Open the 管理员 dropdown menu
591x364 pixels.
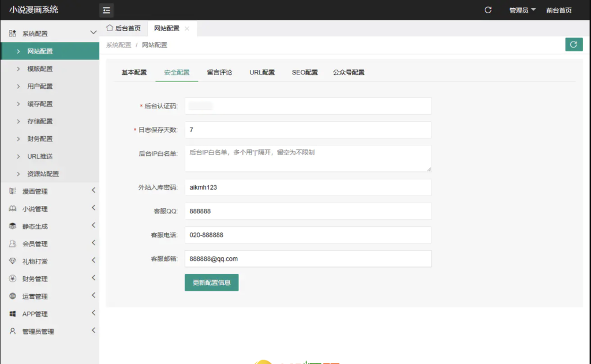pos(522,10)
